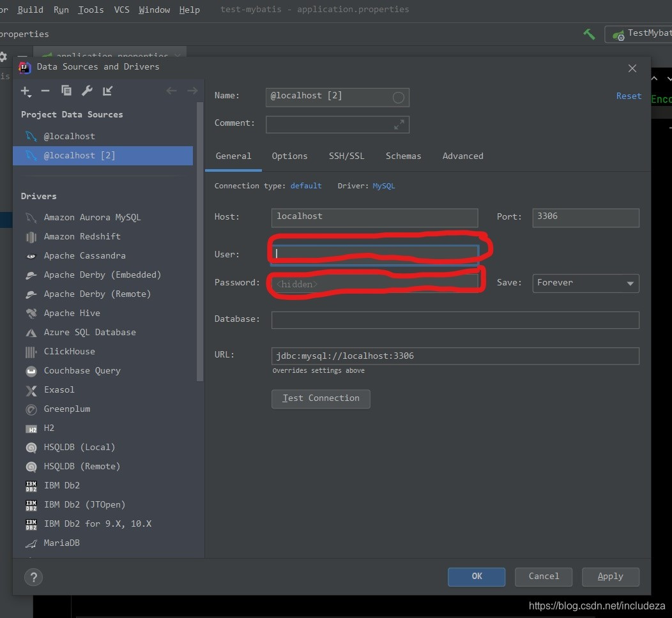Focus the Host input field
Image resolution: width=672 pixels, height=618 pixels.
point(374,218)
